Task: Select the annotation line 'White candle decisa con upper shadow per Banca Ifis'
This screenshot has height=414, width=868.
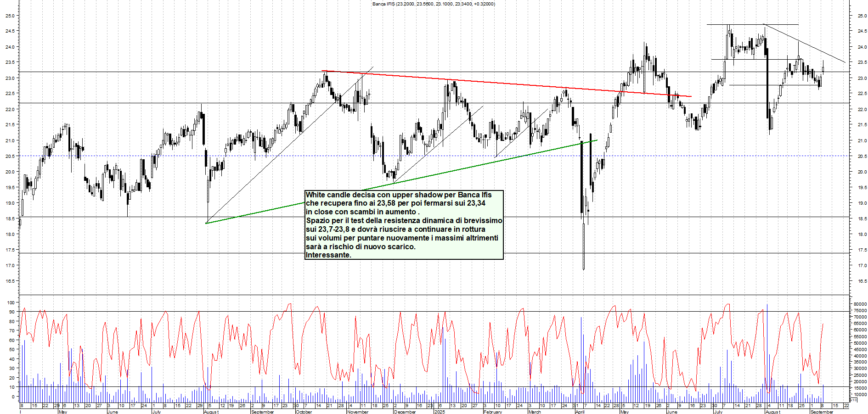Action: coord(399,195)
